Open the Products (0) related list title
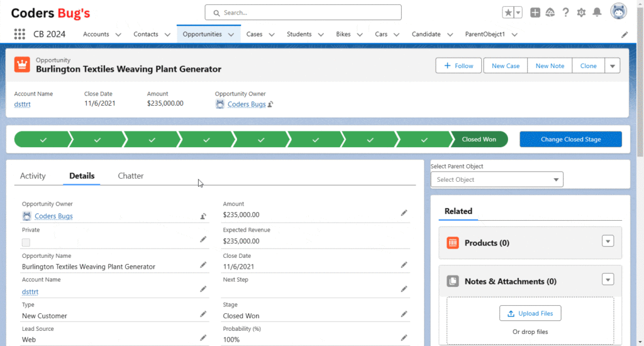 [x=487, y=243]
